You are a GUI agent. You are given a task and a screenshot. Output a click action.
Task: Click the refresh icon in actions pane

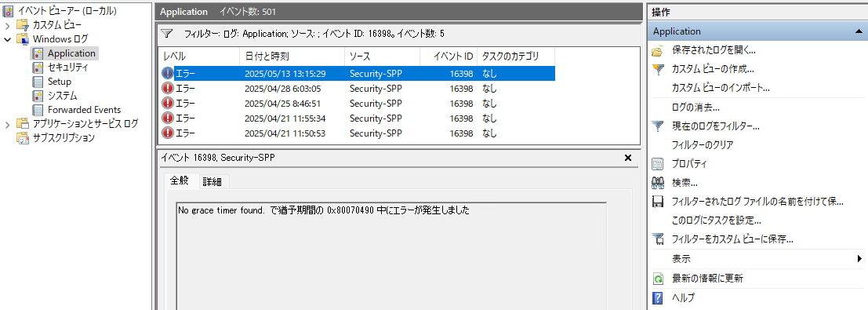click(658, 279)
